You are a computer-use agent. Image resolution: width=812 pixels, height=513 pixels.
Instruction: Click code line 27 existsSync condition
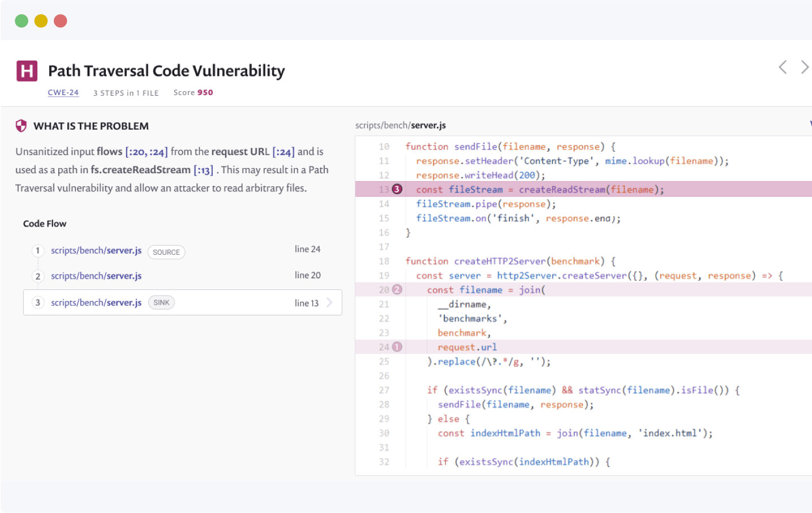[583, 390]
